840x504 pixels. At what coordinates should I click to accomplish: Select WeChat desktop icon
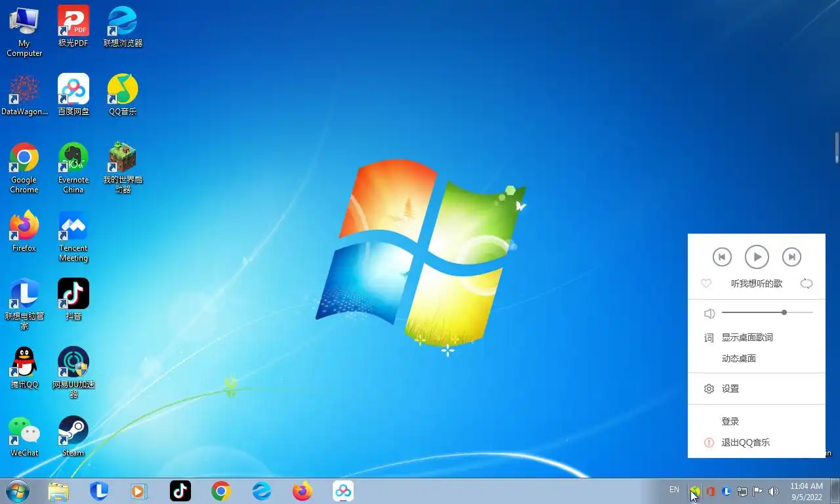click(x=24, y=437)
